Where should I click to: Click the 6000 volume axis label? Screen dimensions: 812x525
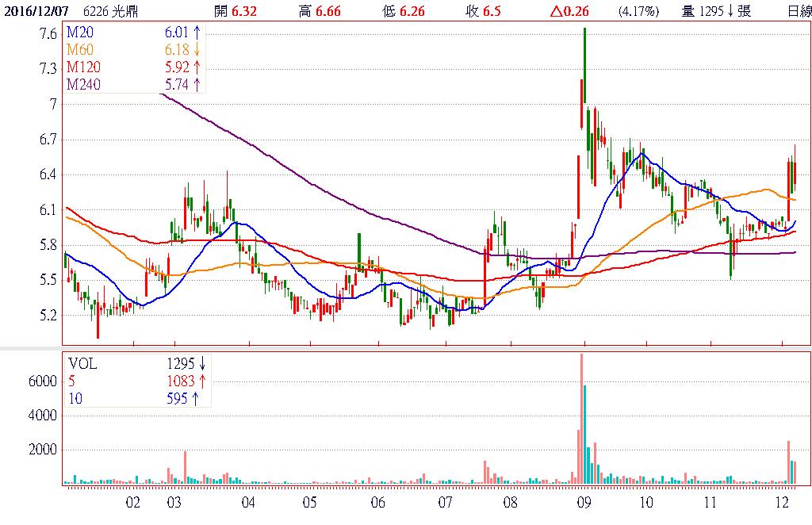[42, 381]
